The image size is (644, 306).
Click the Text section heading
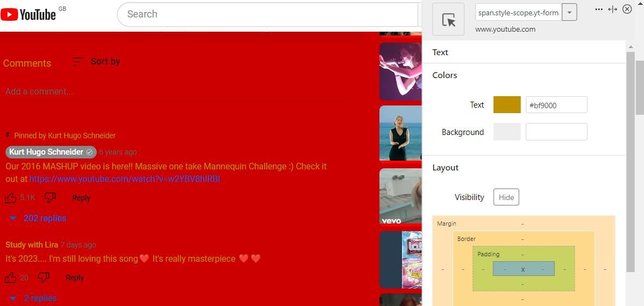click(440, 52)
